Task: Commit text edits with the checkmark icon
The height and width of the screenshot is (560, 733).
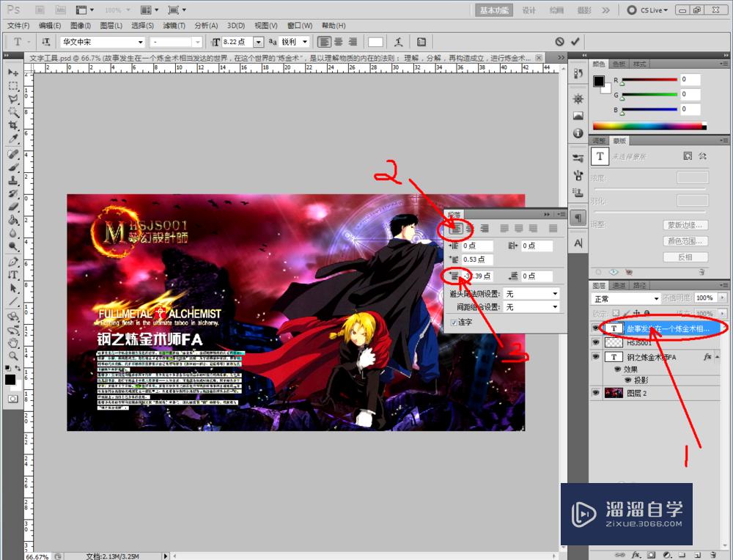Action: (x=575, y=42)
